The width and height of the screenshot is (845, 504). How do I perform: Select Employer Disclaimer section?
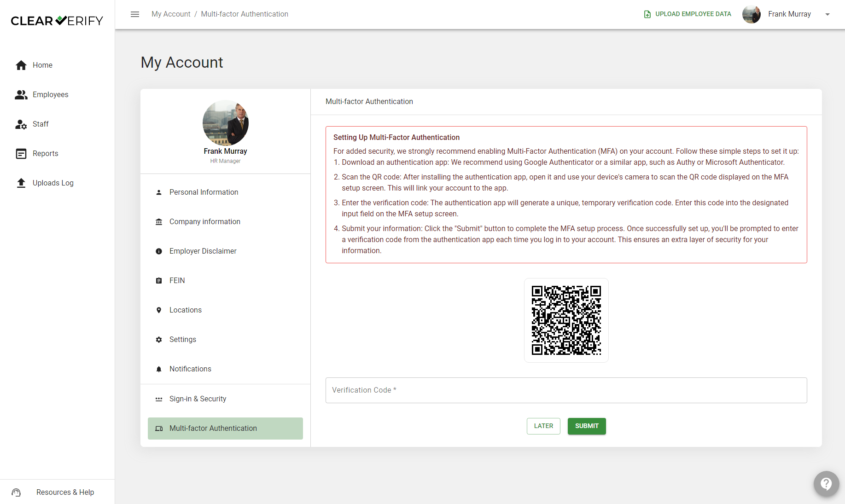(x=225, y=251)
